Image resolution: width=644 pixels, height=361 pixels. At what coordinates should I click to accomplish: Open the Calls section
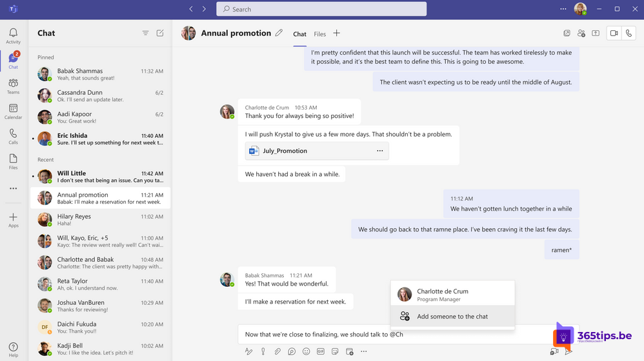tap(13, 136)
